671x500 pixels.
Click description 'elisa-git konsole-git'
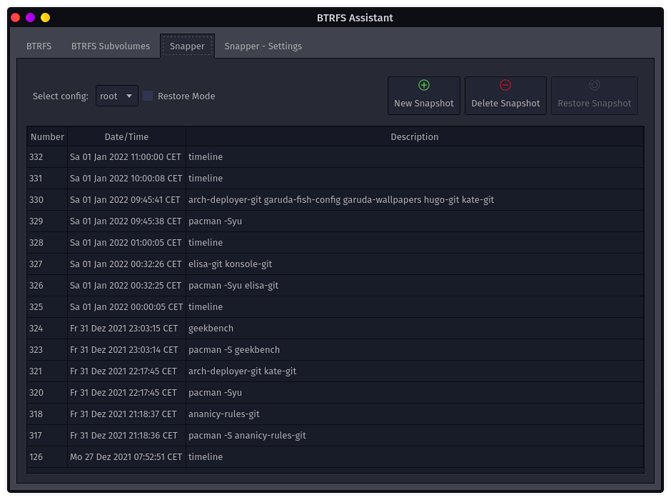(230, 264)
